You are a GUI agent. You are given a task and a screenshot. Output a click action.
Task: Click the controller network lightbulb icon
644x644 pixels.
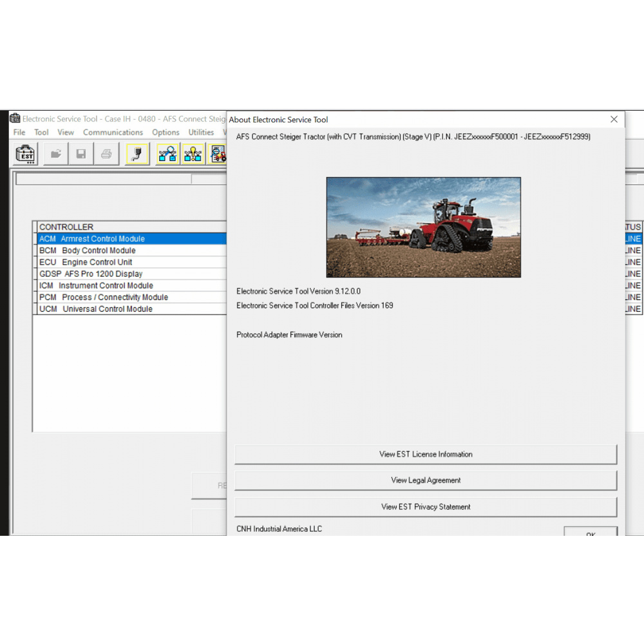[x=193, y=154]
